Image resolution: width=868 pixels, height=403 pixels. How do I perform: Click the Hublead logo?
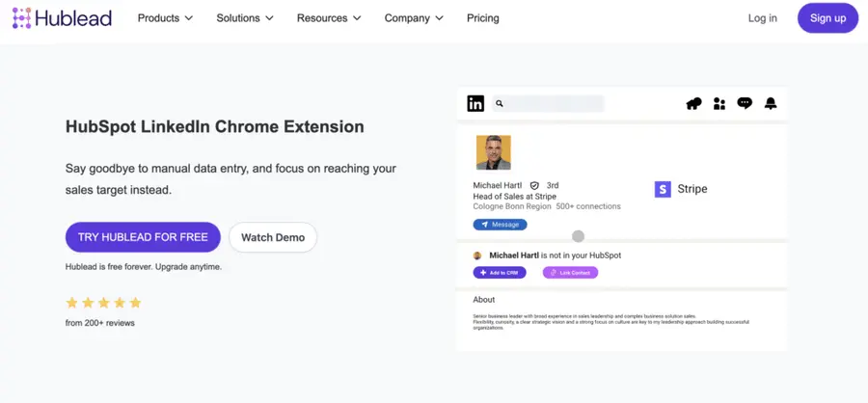pyautogui.click(x=62, y=18)
